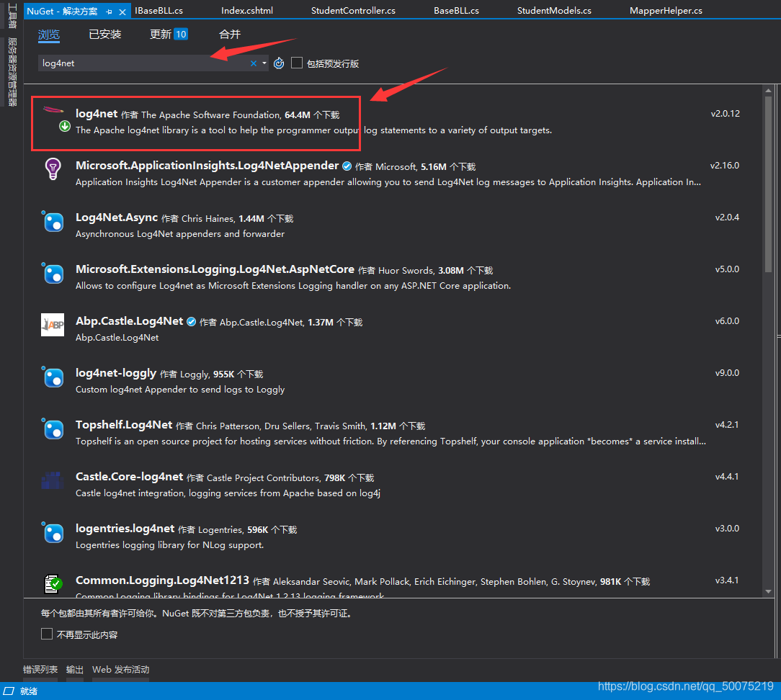Click the green download arrow on log4net
This screenshot has width=781, height=700.
(65, 126)
